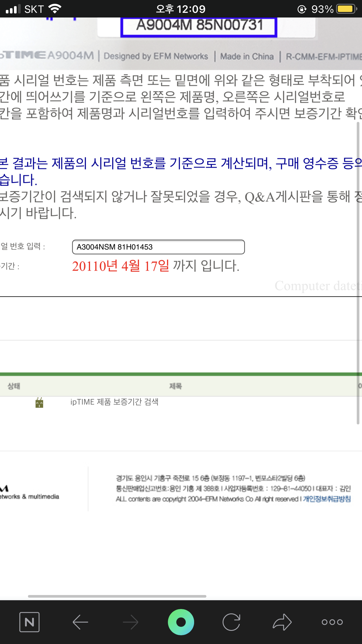Tap the battery indicator in the status bar
The height and width of the screenshot is (644, 362).
347,9
